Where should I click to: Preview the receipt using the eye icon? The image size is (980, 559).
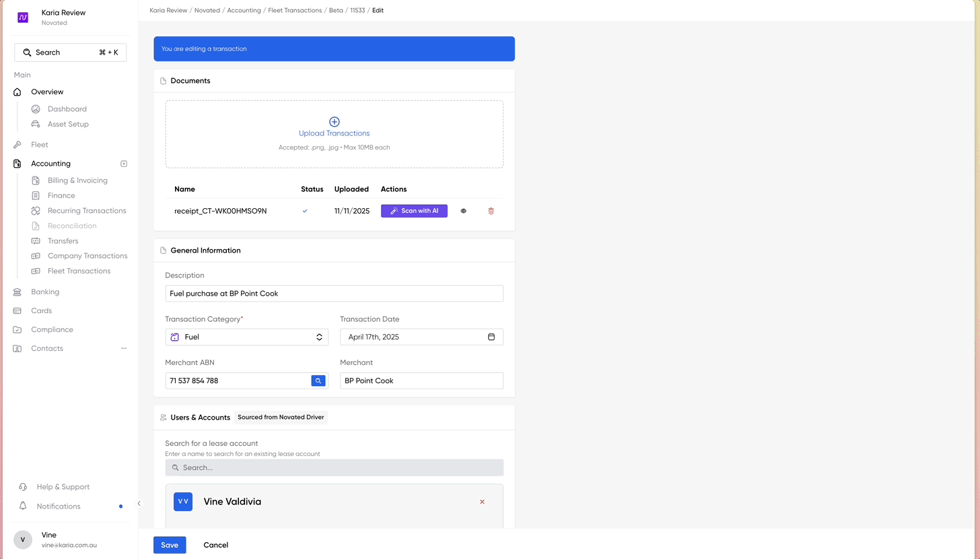coord(463,211)
